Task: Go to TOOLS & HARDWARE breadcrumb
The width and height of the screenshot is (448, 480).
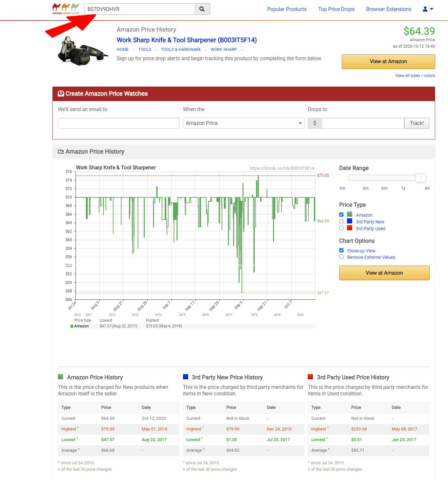Action: (181, 50)
